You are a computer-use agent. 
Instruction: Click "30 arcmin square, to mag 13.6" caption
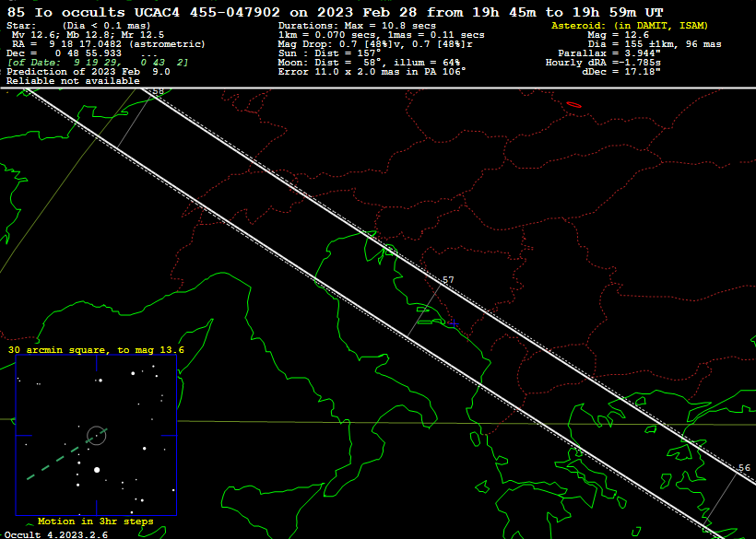point(96,350)
